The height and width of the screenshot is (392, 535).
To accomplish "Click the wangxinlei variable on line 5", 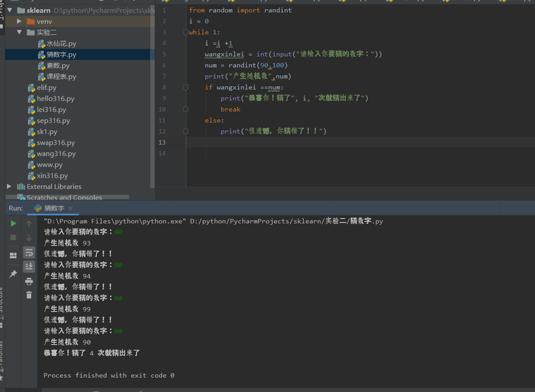I will 224,54.
